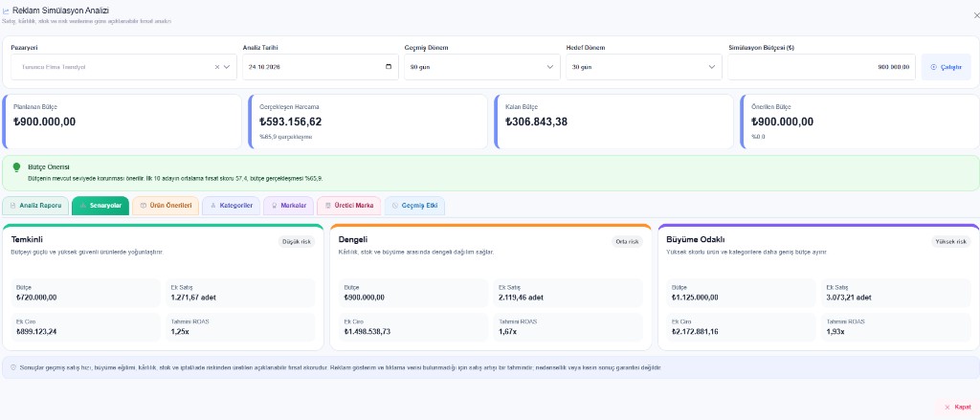Click the shield icon in the disclaimer note
Viewport: 980px width, 420px height.
tap(13, 367)
